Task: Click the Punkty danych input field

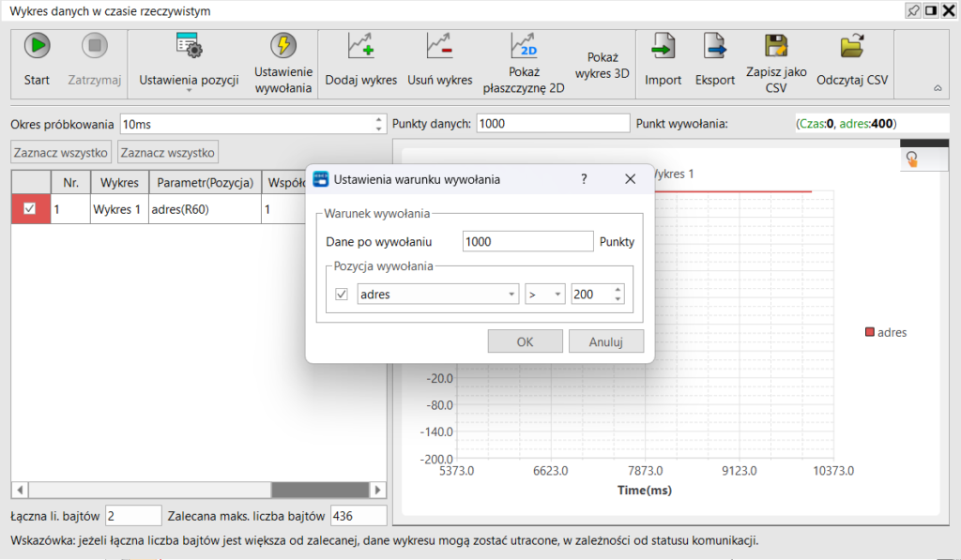Action: point(553,124)
